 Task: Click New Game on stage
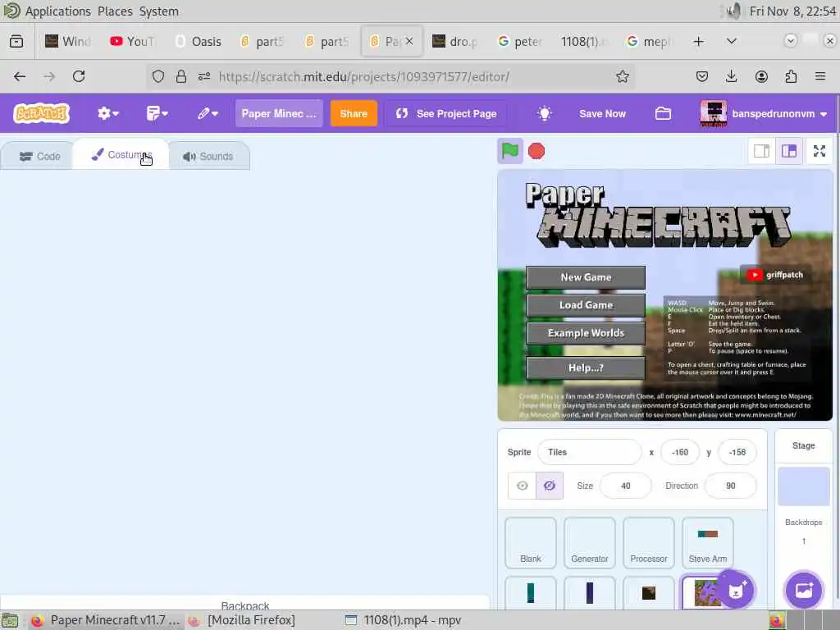(x=586, y=277)
